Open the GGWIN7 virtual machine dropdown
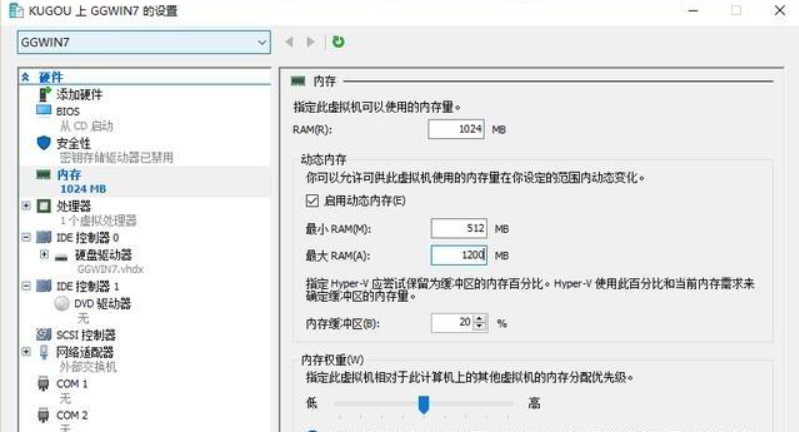This screenshot has width=799, height=438. (144, 42)
